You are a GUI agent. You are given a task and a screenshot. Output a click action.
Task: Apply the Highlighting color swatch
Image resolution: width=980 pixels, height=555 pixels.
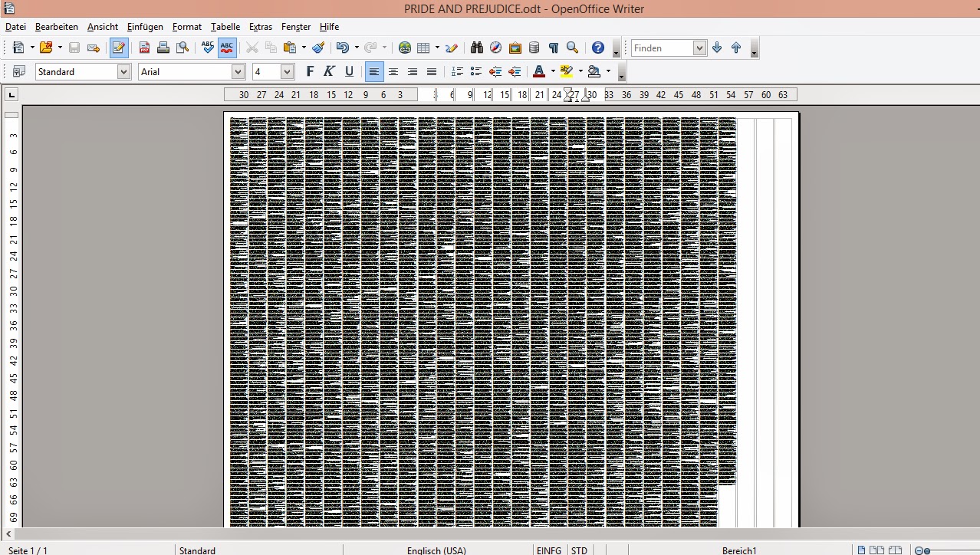[567, 71]
